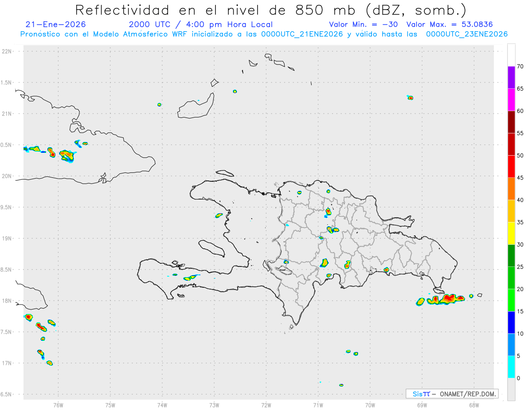Click the '60' colorbar scale value
Image resolution: width=532 pixels, height=411 pixels.
[x=520, y=111]
